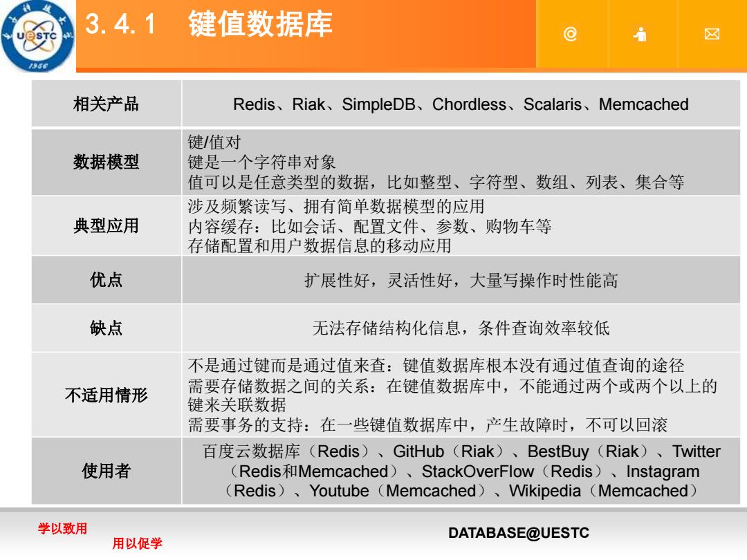747x560 pixels.
Task: Click the slide title '3.4.1 键值数据库'
Action: [x=209, y=24]
